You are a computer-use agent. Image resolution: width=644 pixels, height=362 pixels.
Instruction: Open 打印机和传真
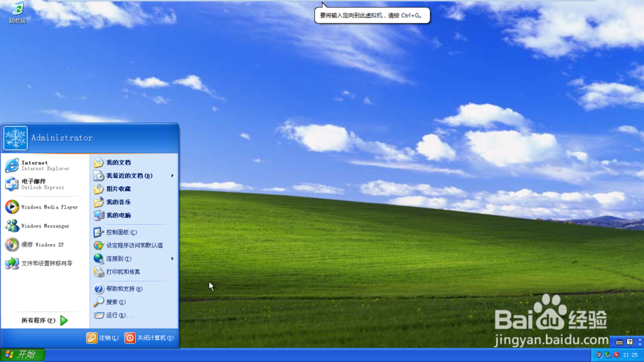pos(135,272)
